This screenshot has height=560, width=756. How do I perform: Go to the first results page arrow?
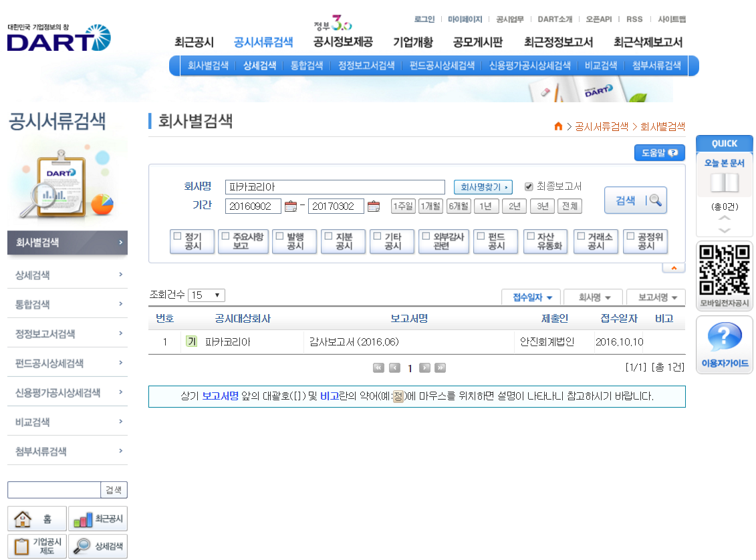coord(378,368)
